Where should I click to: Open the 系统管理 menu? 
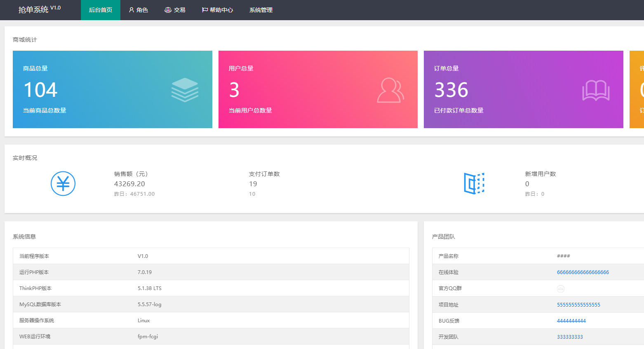[x=261, y=10]
